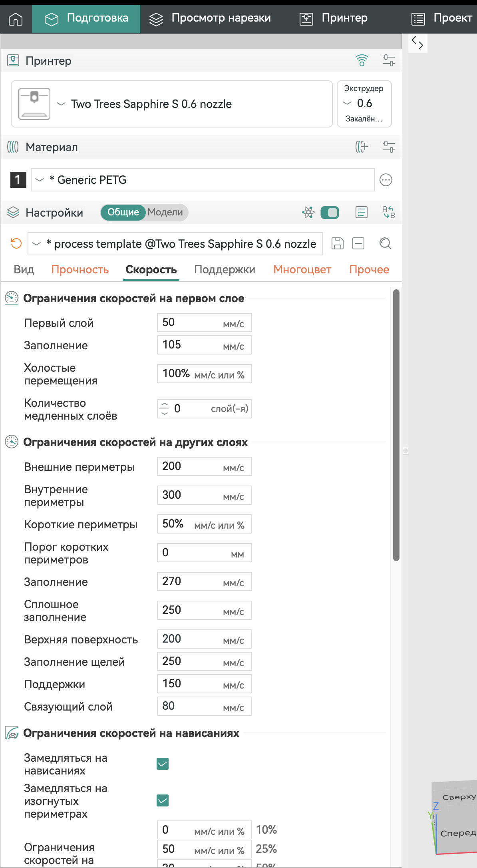The image size is (477, 868).
Task: Search settings with the magnifier icon
Action: (385, 243)
